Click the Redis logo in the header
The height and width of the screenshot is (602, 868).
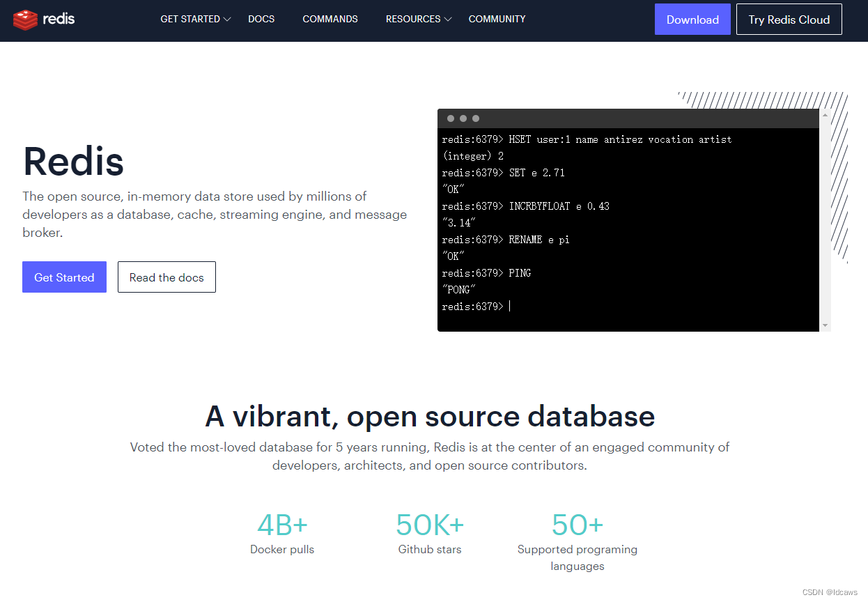[x=44, y=20]
